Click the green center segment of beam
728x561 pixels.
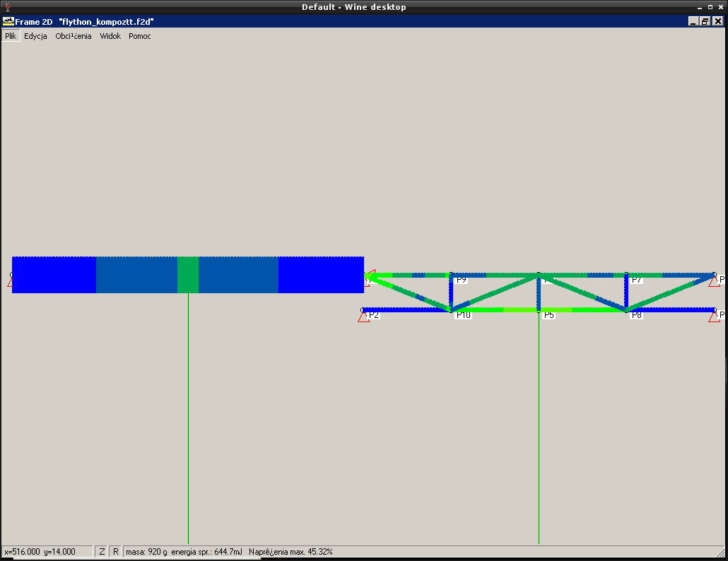(x=187, y=275)
